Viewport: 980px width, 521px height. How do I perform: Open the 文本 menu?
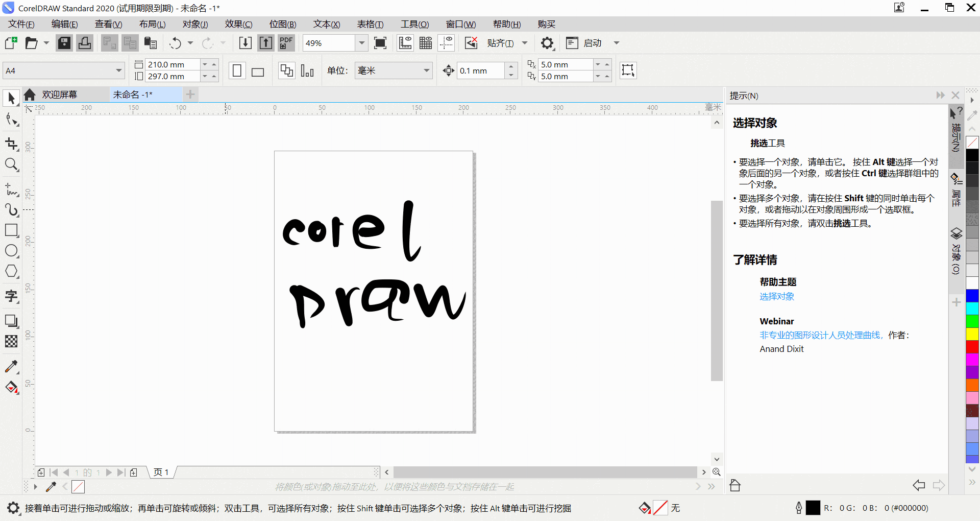click(x=326, y=24)
